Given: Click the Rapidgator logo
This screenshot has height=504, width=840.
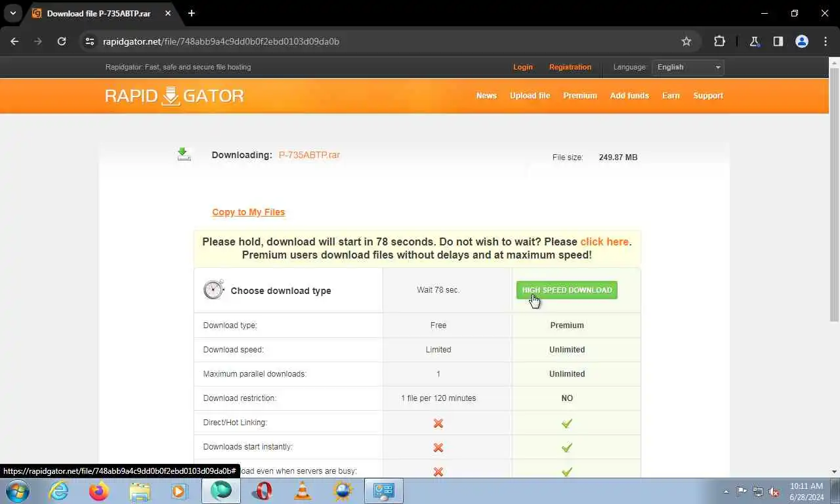Looking at the screenshot, I should (x=175, y=96).
